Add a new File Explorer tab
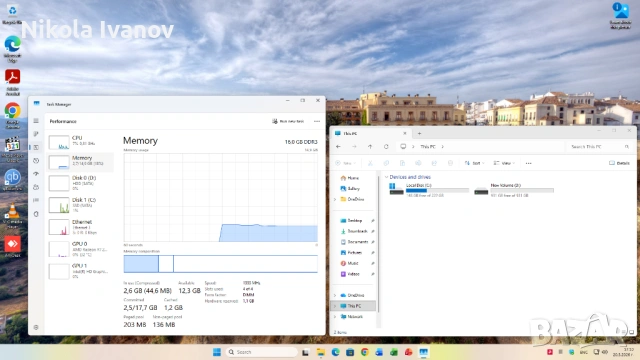Screen dimensions: 640x360 click(x=419, y=133)
